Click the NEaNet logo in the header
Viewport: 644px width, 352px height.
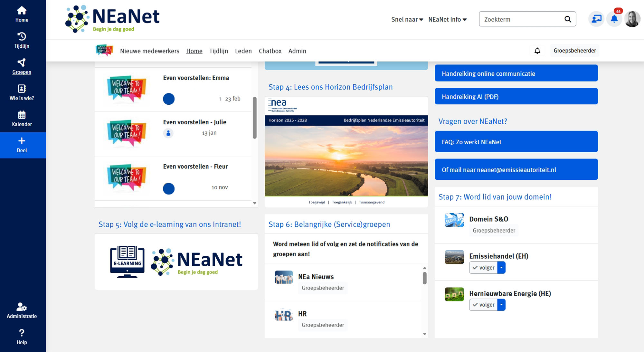pos(112,19)
